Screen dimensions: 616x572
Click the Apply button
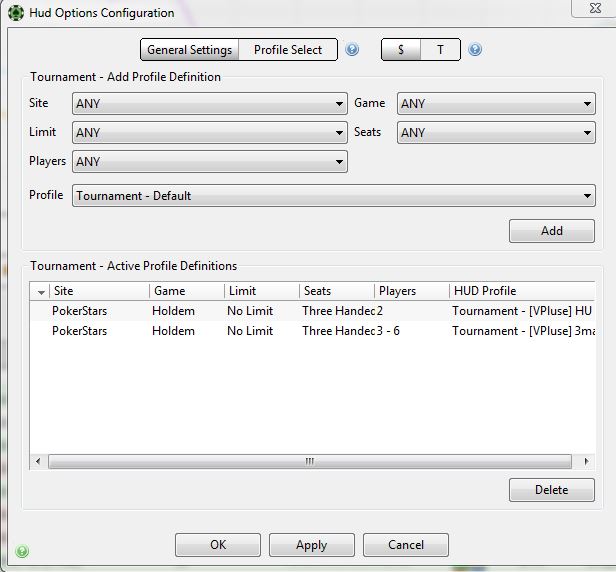(x=312, y=545)
